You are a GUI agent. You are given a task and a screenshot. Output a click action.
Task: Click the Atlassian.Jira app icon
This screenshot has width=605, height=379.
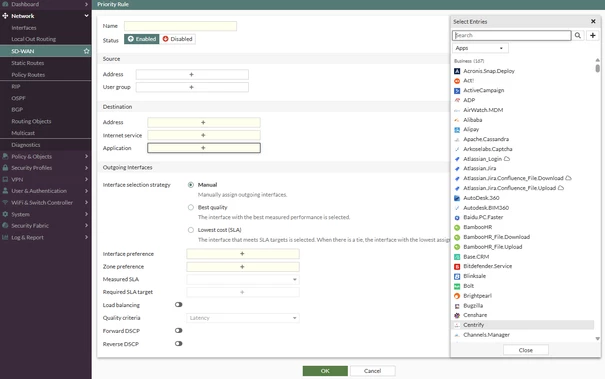pyautogui.click(x=457, y=169)
